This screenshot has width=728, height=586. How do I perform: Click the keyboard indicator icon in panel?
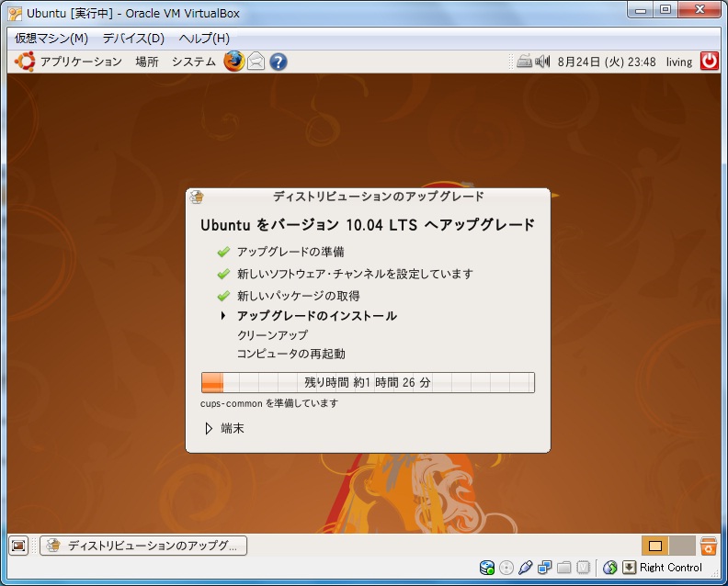524,62
